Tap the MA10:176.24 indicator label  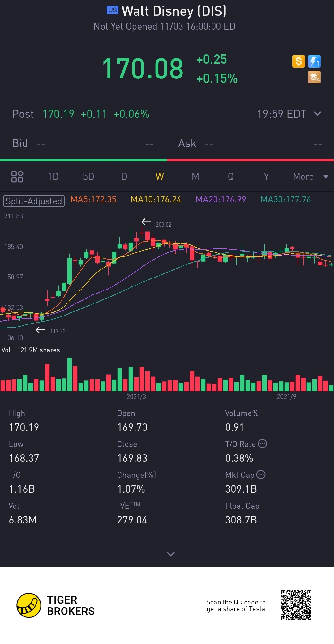pyautogui.click(x=156, y=199)
